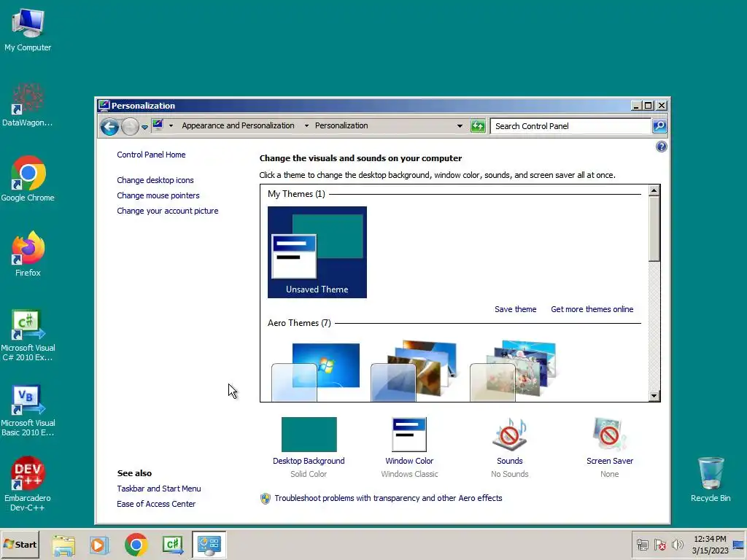747x560 pixels.
Task: Select the third Aero theme with characters
Action: tap(513, 370)
